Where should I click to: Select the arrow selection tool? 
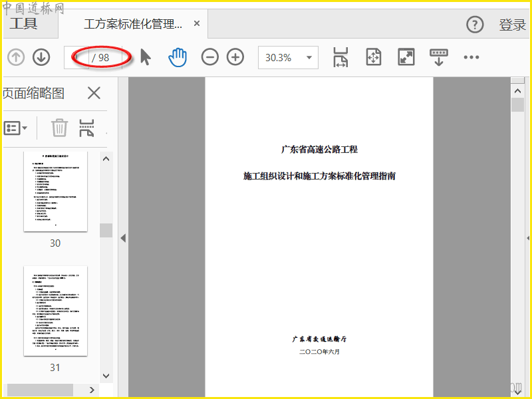pos(146,57)
